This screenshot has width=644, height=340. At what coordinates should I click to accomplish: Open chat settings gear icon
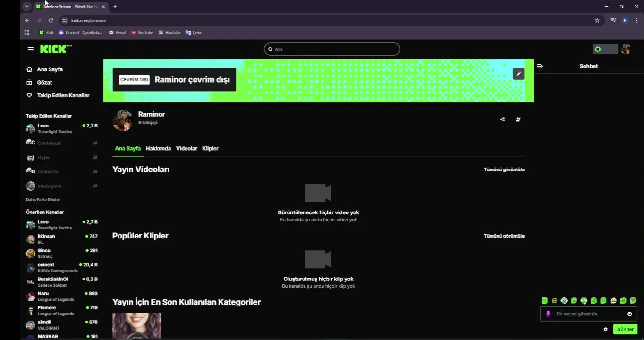coord(606,329)
